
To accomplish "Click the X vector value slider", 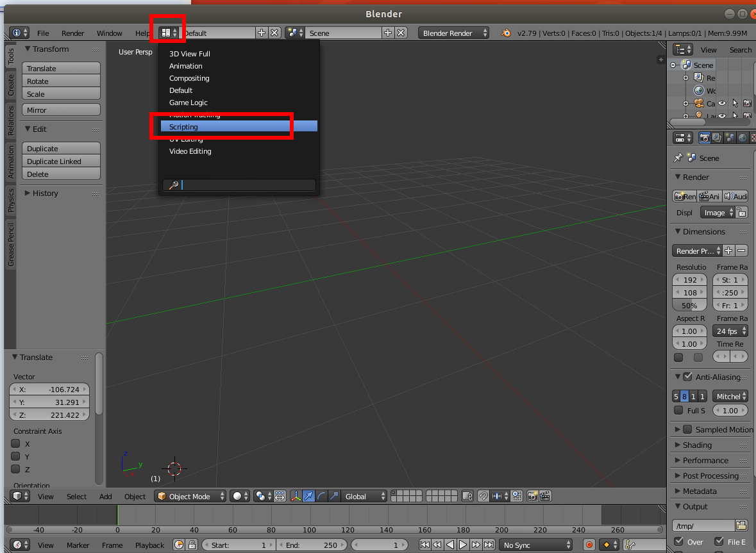I will tap(49, 389).
